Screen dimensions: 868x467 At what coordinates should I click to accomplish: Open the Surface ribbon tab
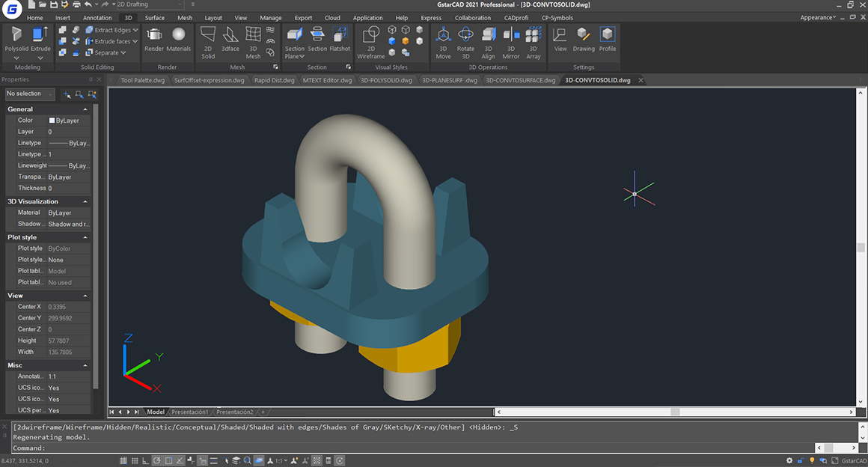pos(155,18)
